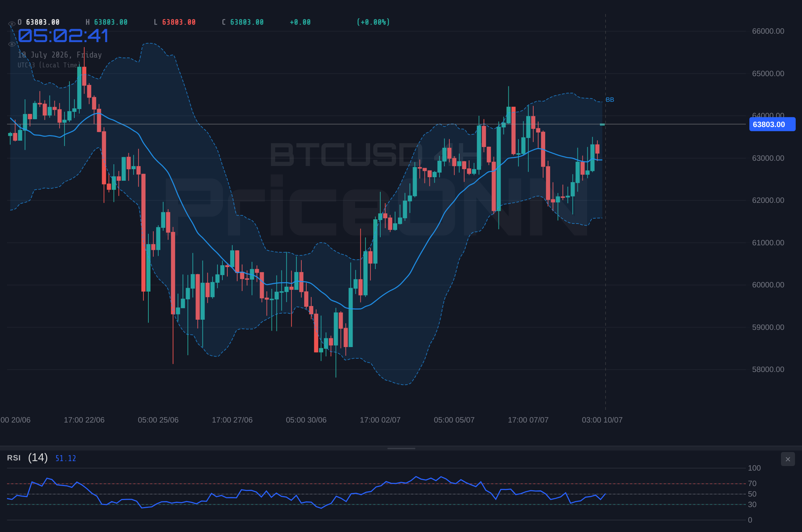Click the High value in the OHLC header
The width and height of the screenshot is (802, 532).
[x=111, y=22]
